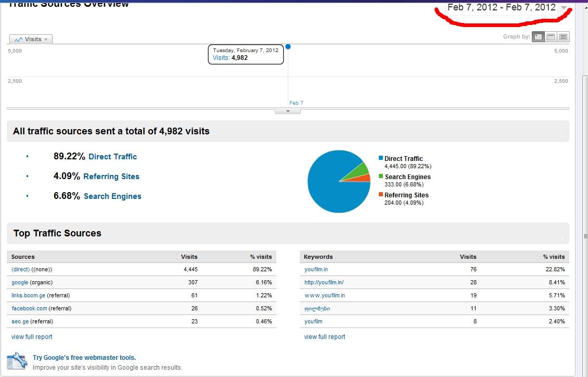Open the Georgian-script keyword link
The width and height of the screenshot is (588, 377).
pyautogui.click(x=317, y=309)
